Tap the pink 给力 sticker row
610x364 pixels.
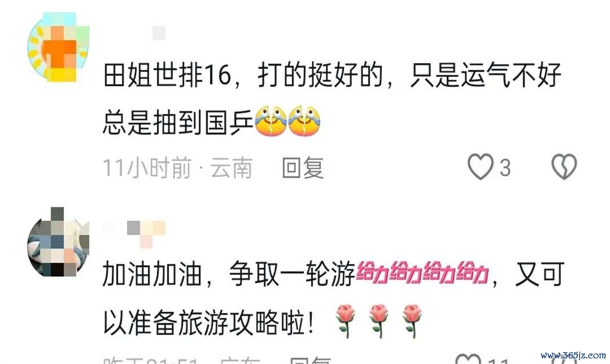click(x=422, y=273)
